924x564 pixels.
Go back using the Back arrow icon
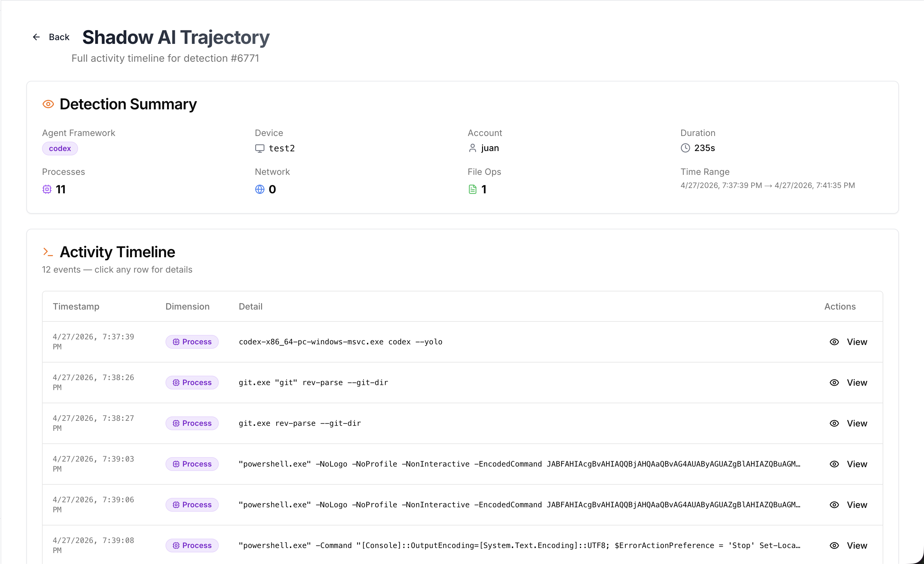point(36,37)
